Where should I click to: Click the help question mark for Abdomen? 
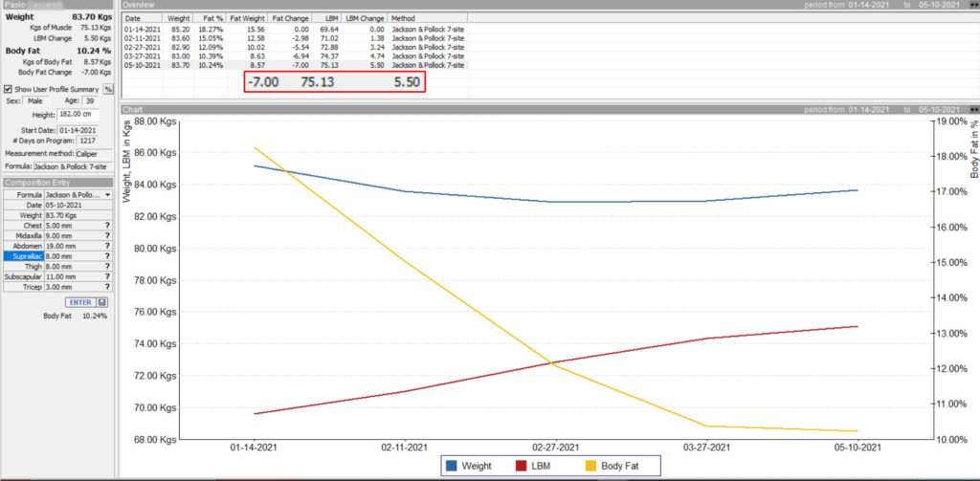108,246
